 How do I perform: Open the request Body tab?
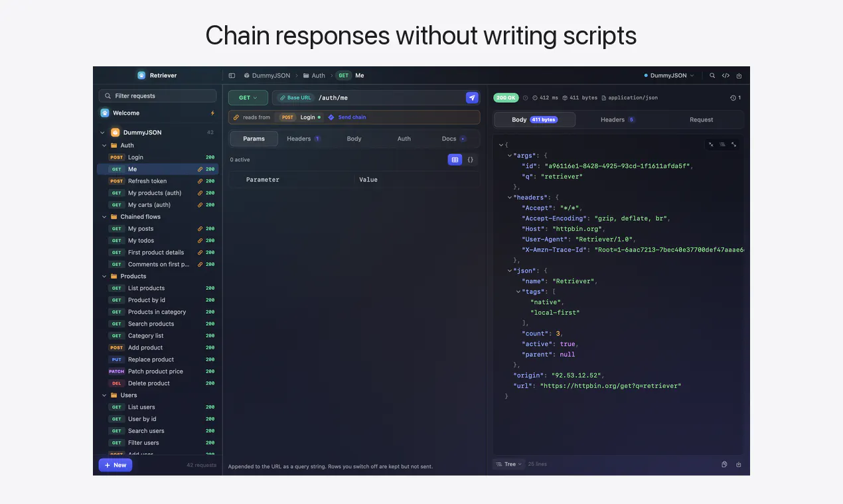tap(354, 139)
